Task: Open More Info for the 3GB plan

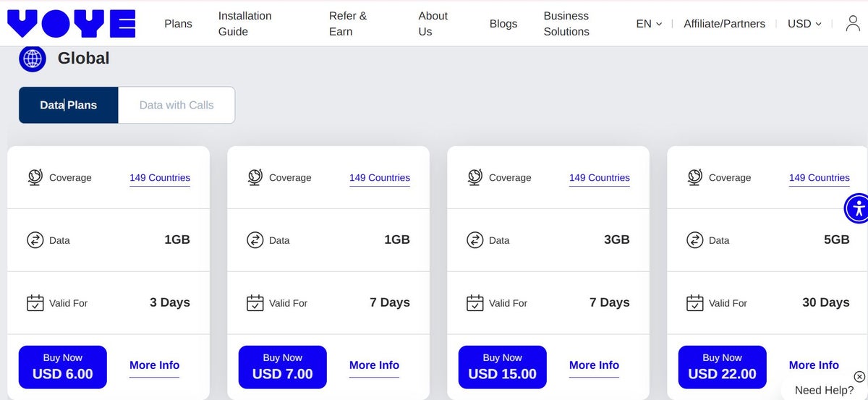Action: pos(594,365)
